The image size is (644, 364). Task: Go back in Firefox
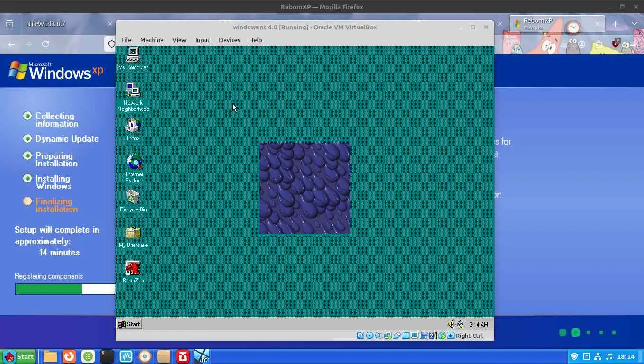pos(11,44)
